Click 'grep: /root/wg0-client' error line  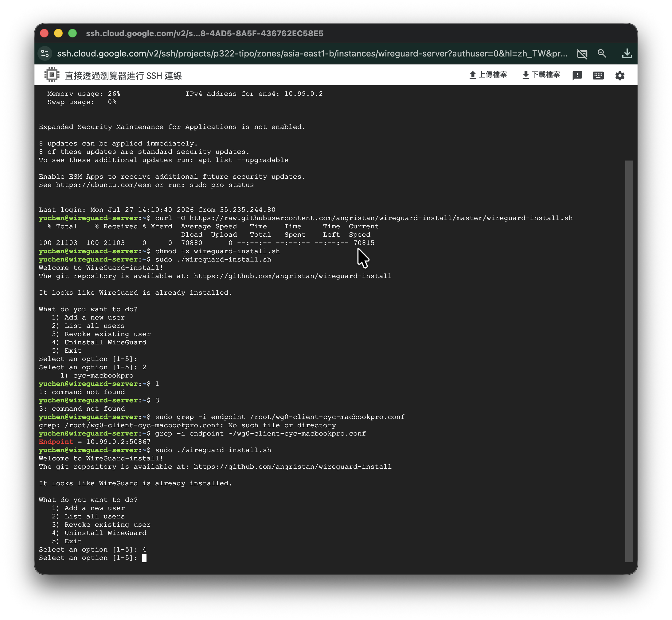187,425
